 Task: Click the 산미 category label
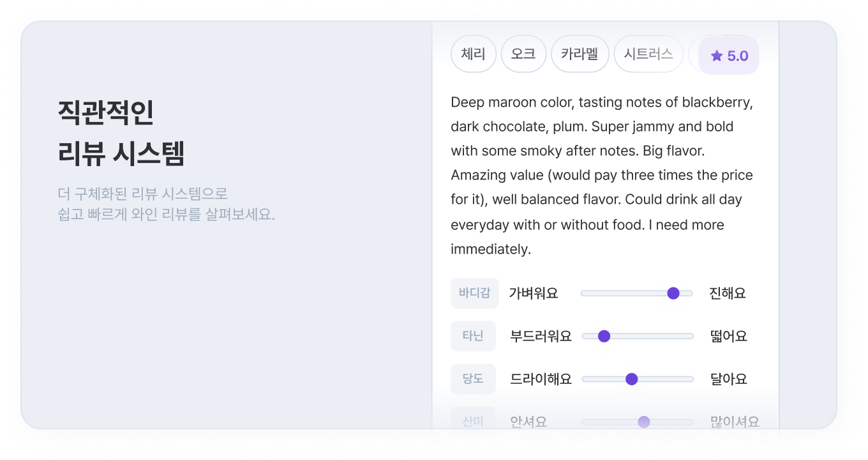tap(473, 422)
